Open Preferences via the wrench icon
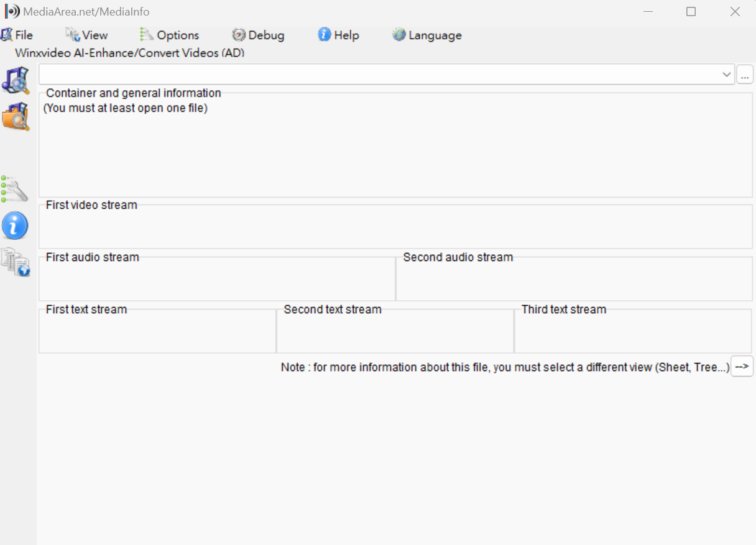The width and height of the screenshot is (756, 545). point(15,190)
